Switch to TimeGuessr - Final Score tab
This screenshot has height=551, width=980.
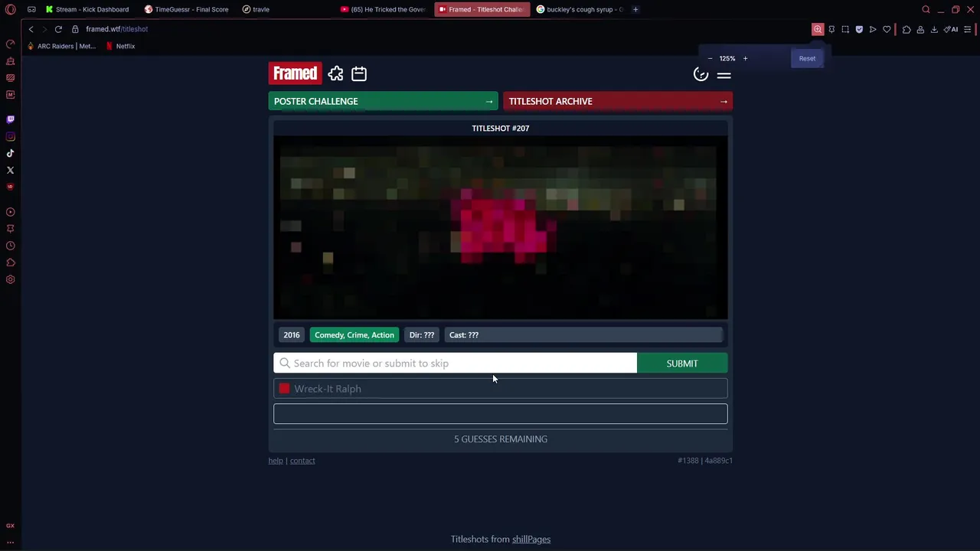point(186,9)
